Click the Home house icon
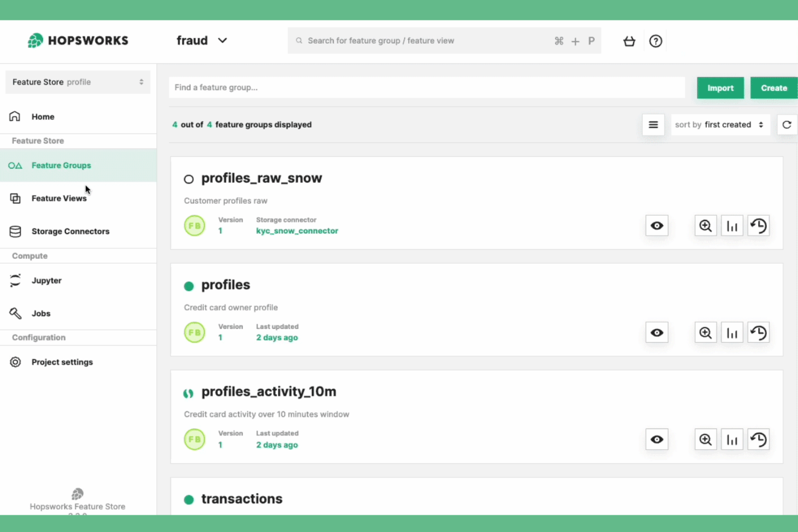Screen dimensions: 798x532 pos(15,116)
